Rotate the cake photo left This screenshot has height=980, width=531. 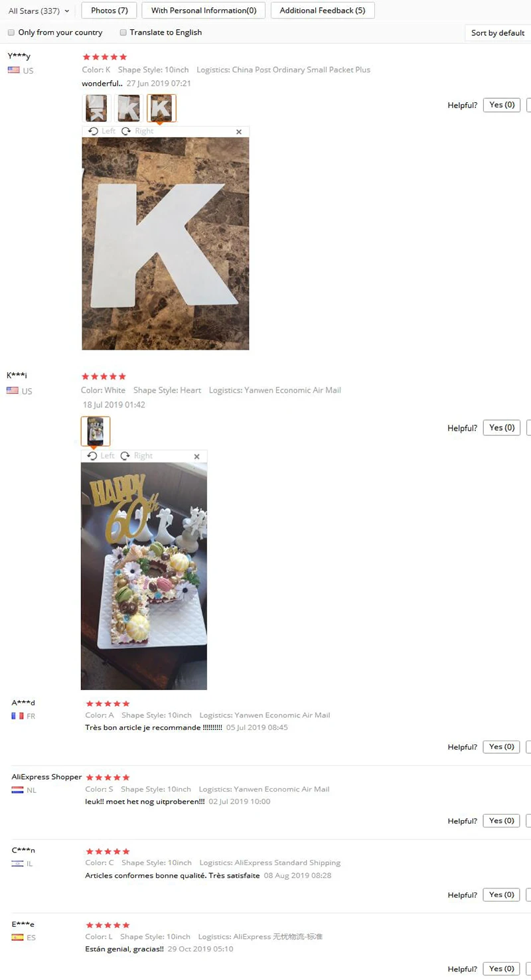pyautogui.click(x=101, y=456)
